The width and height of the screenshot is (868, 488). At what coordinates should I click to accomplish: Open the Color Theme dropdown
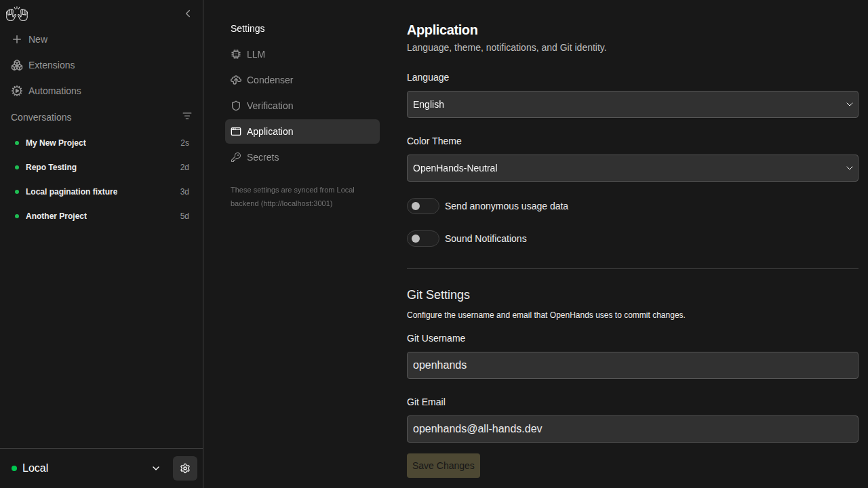point(633,168)
